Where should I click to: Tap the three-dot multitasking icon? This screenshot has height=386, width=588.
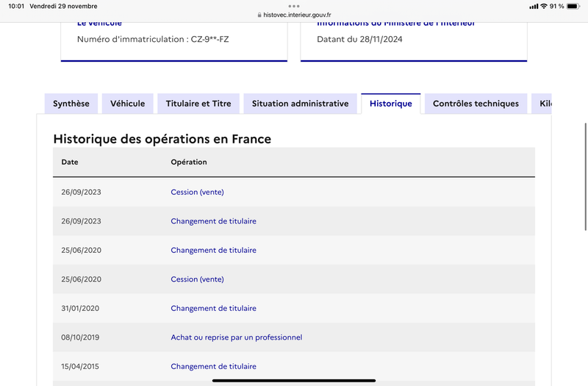[x=294, y=6]
